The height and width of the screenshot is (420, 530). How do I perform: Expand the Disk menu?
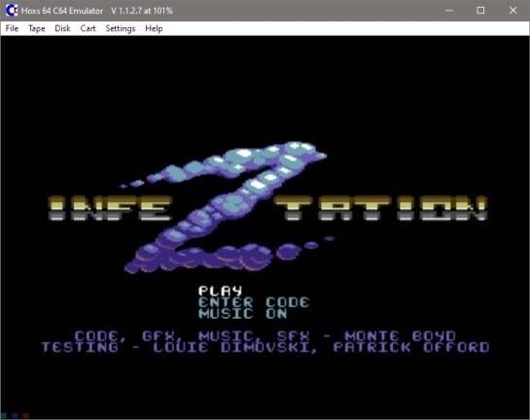[62, 28]
